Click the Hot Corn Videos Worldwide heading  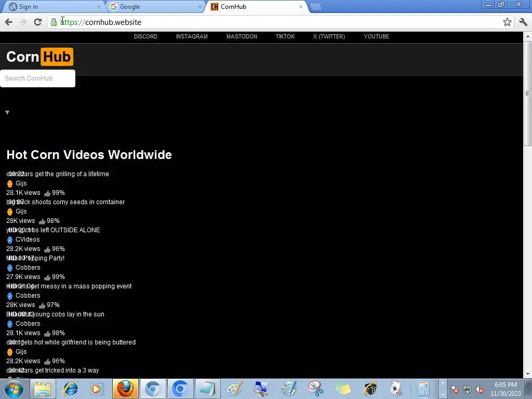(89, 155)
